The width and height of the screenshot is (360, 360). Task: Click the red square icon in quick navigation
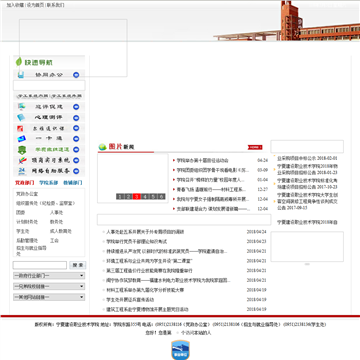[x=20, y=128]
